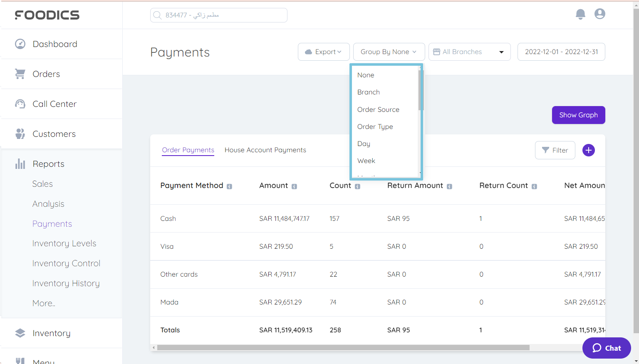This screenshot has height=364, width=639.
Task: Open the user profile icon
Action: [x=599, y=14]
